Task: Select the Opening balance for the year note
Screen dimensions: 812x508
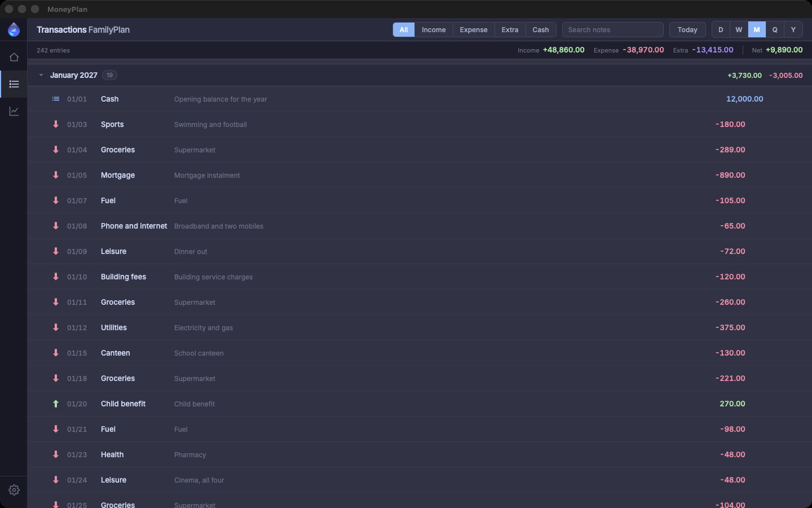Action: point(220,99)
